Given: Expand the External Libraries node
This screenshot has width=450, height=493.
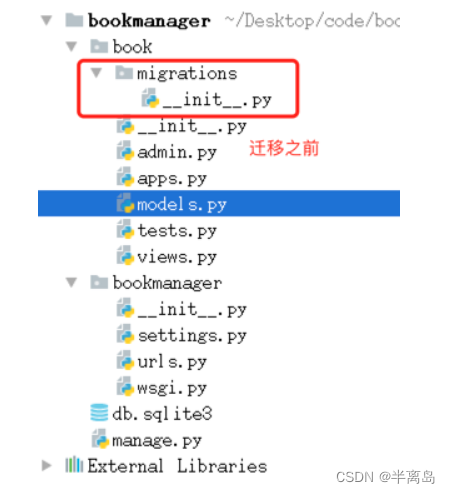Looking at the screenshot, I should pyautogui.click(x=47, y=465).
